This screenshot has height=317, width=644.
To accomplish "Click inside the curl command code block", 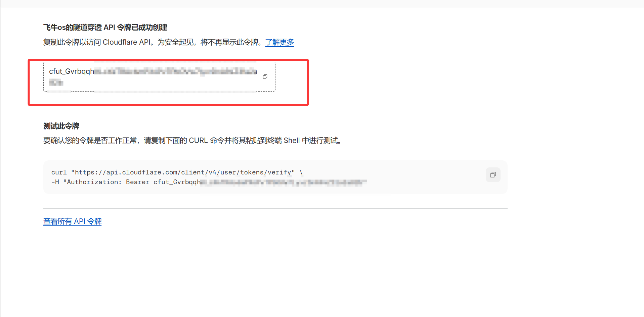I will (x=275, y=177).
